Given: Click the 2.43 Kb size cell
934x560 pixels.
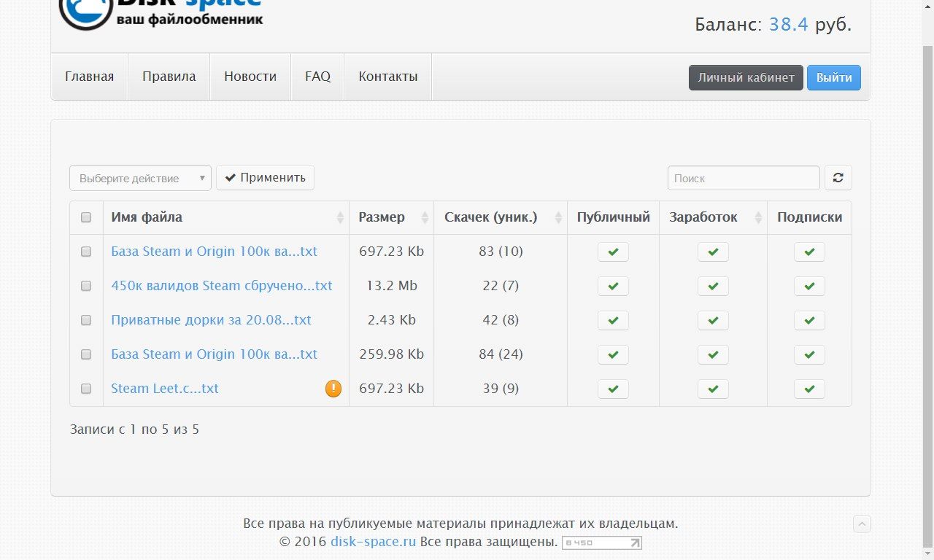Looking at the screenshot, I should 392,320.
